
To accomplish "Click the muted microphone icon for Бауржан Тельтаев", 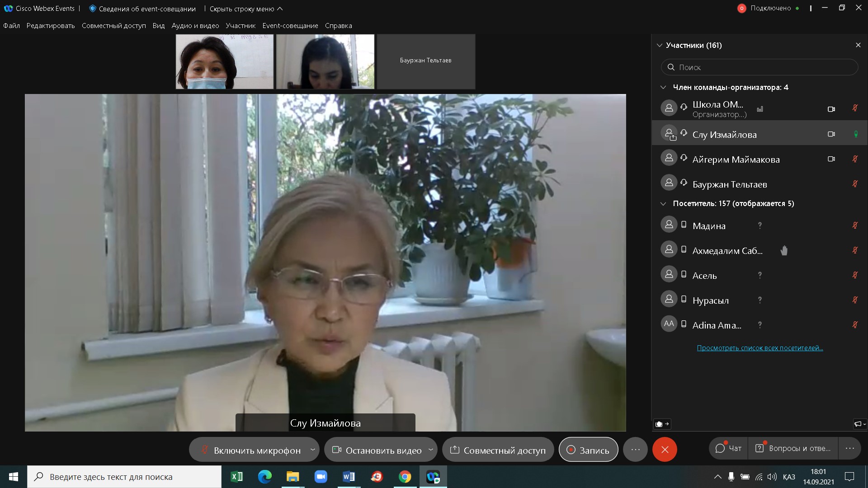I will [855, 184].
